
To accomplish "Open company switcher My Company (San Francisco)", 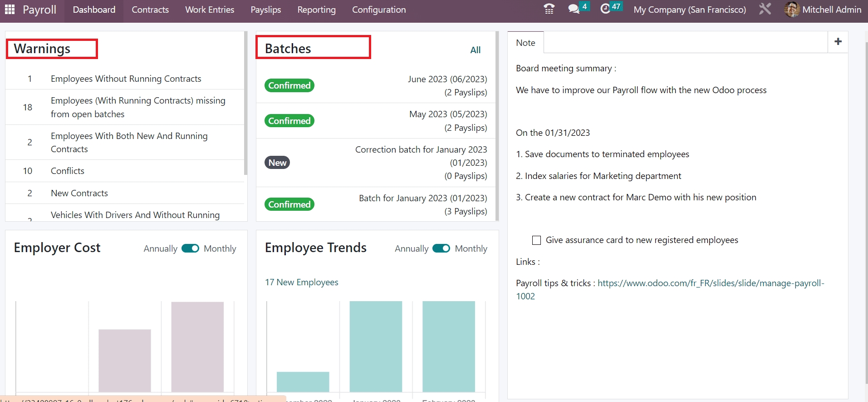I will coord(689,10).
